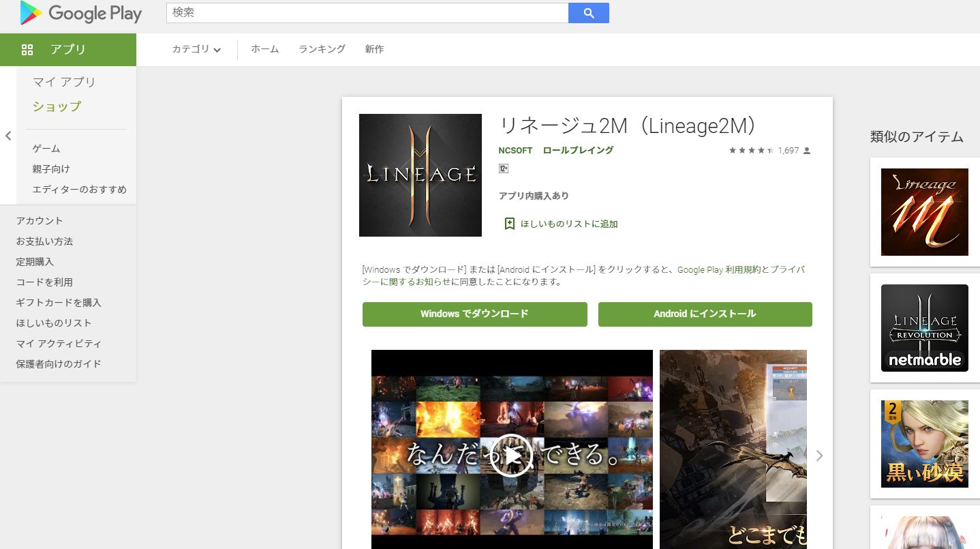
Task: Click the 類似のアイテム heading
Action: 917,136
